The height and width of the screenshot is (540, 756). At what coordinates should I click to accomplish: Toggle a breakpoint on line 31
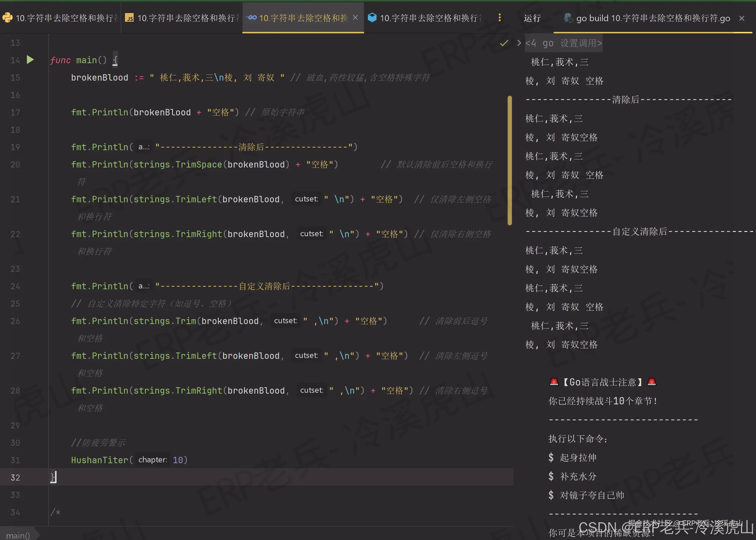[x=15, y=460]
